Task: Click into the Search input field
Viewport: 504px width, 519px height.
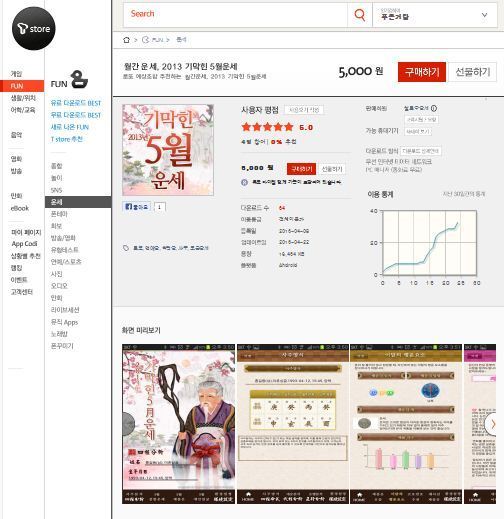Action: pos(235,15)
